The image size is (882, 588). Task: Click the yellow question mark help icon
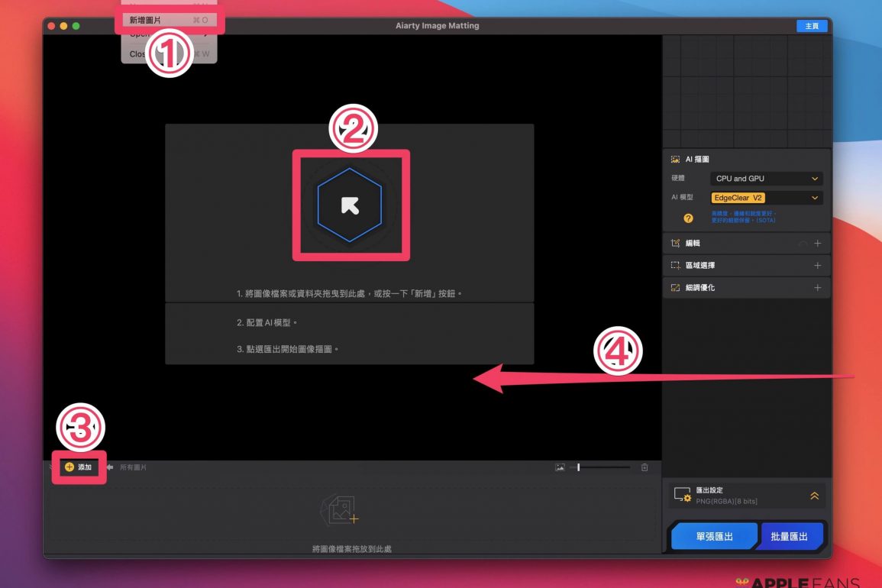(688, 218)
